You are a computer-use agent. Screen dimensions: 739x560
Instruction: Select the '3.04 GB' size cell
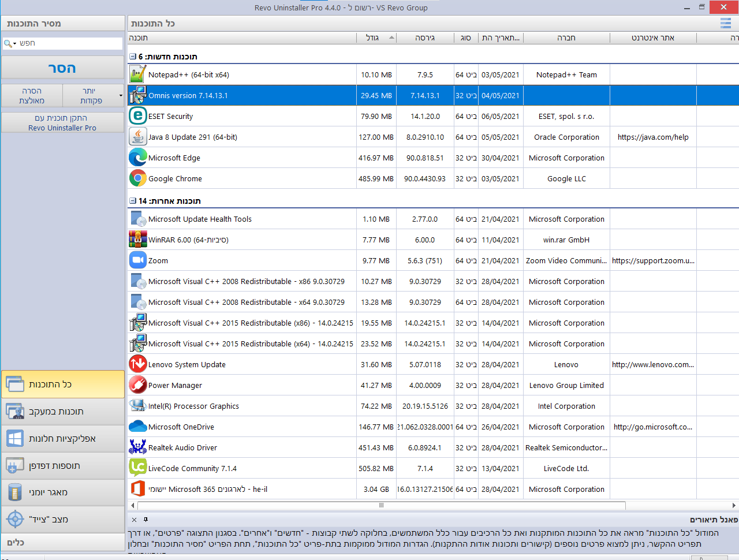coord(376,489)
